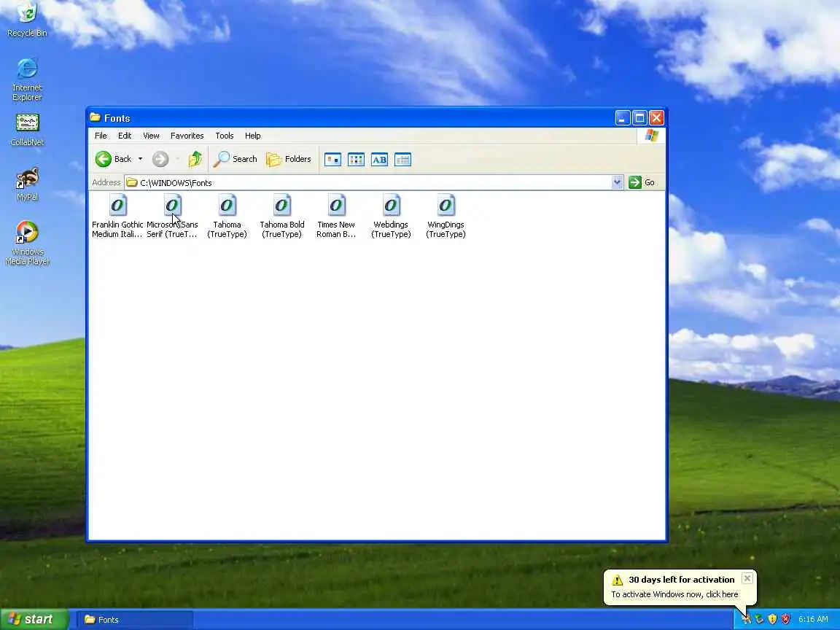Screen dimensions: 840x630
Task: Click the folder icon in the Fonts title bar
Action: coord(96,117)
